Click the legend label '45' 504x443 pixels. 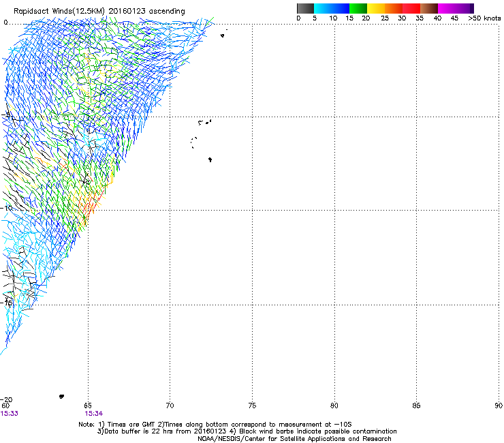pyautogui.click(x=454, y=18)
